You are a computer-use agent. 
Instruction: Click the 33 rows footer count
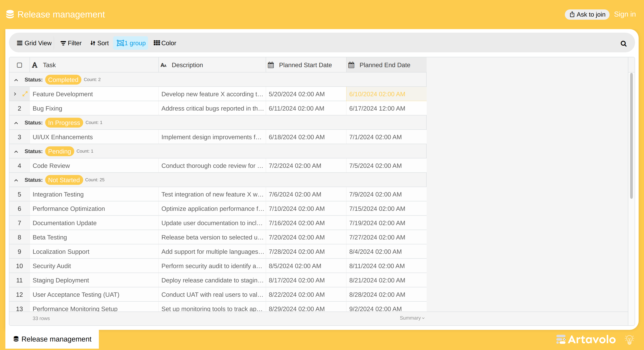coord(41,318)
